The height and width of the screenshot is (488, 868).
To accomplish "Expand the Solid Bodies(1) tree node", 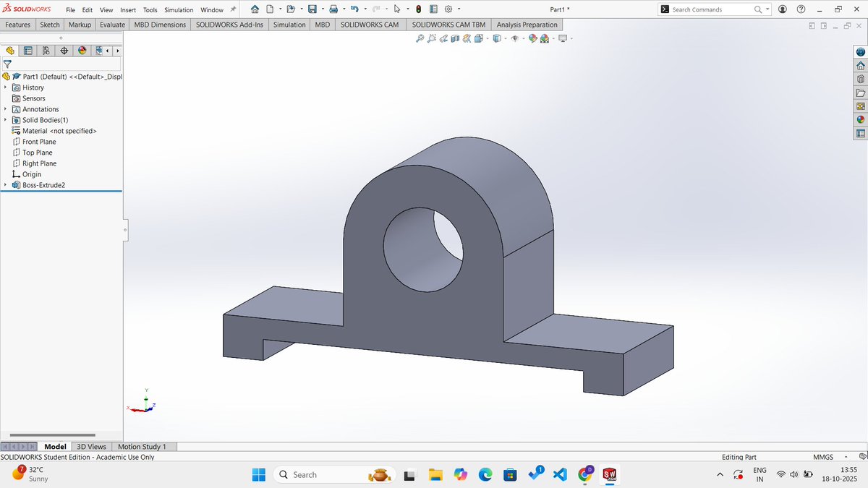I will [6, 120].
